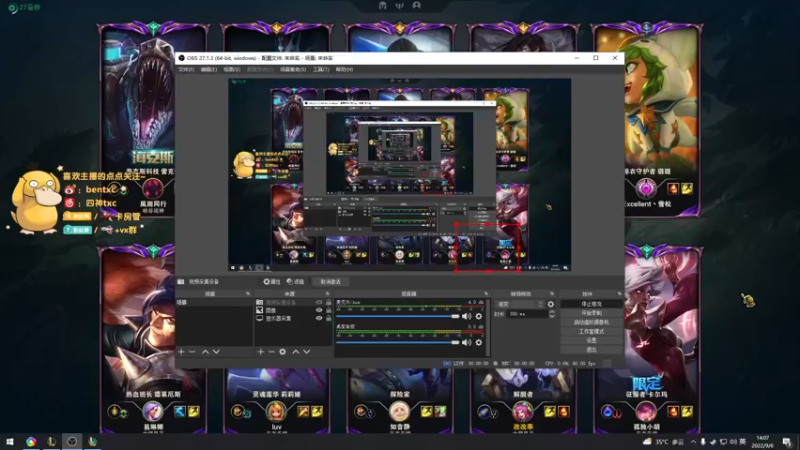Add a new source with the plus icon
Viewport: 800px width, 450px height.
pos(261,352)
